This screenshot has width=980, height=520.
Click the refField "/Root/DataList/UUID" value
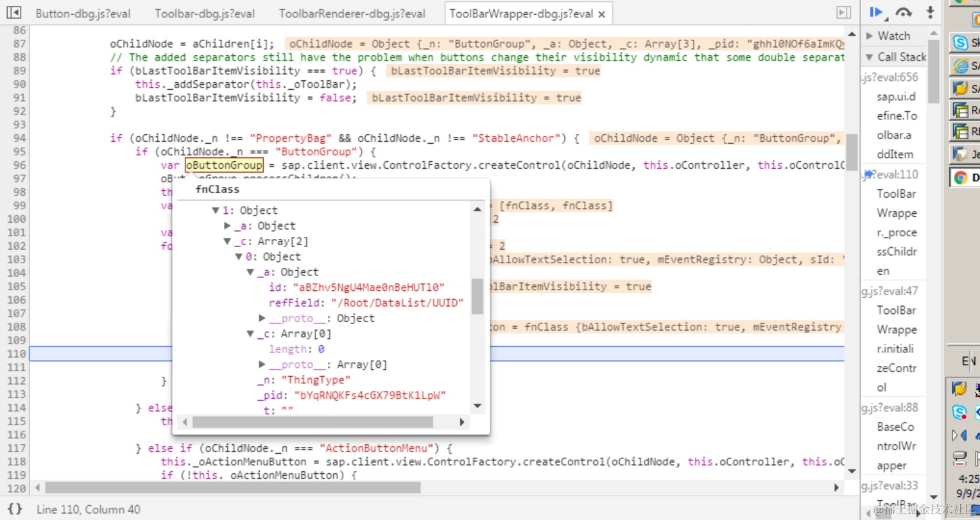pos(397,303)
